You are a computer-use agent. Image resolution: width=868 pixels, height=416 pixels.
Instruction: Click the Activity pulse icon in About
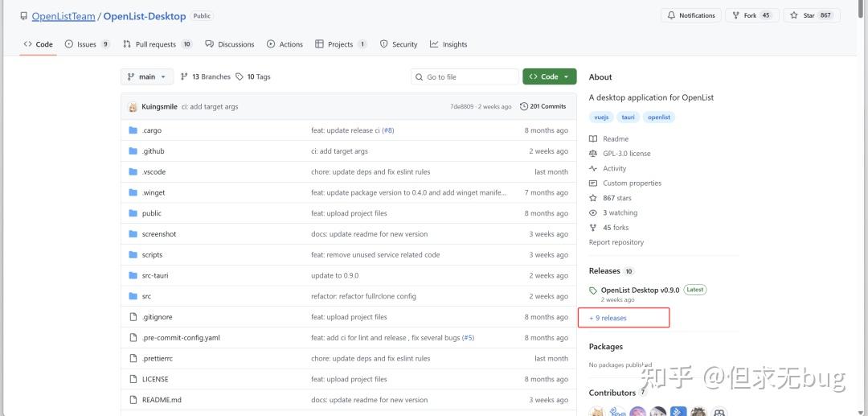593,168
